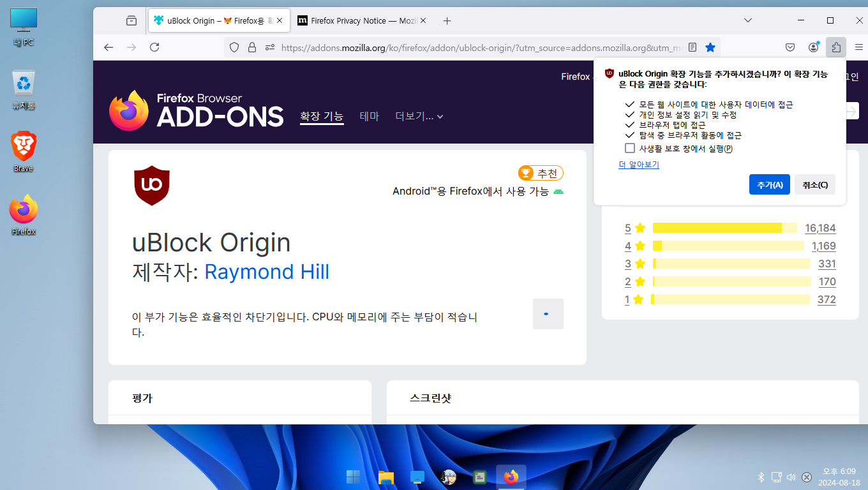Reload the page with refresh icon
868x490 pixels.
pos(154,47)
